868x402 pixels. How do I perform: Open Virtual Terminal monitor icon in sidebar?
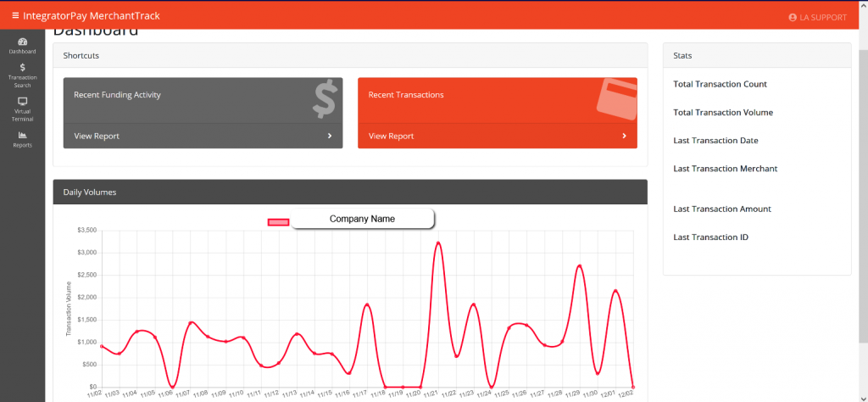pyautogui.click(x=22, y=101)
